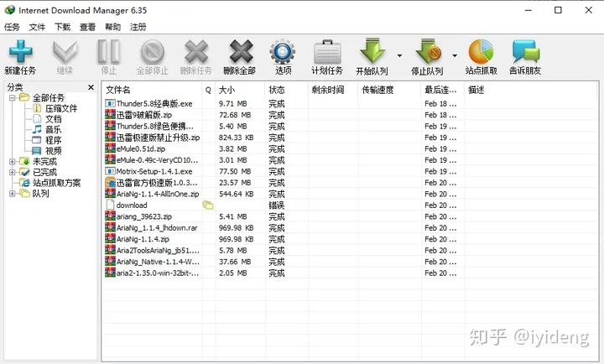Click the 新建任务 add-URL plus icon

pos(20,52)
